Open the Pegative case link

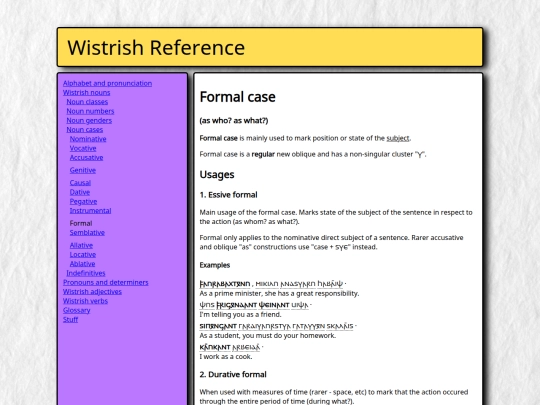coord(83,201)
